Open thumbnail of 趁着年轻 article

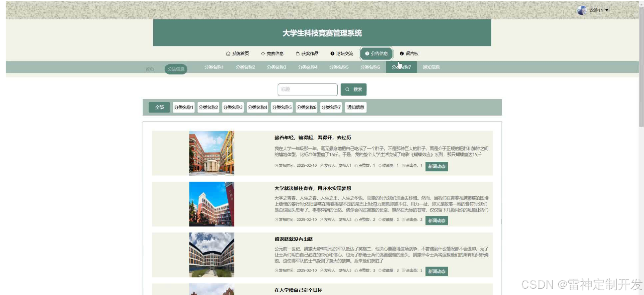tap(211, 153)
